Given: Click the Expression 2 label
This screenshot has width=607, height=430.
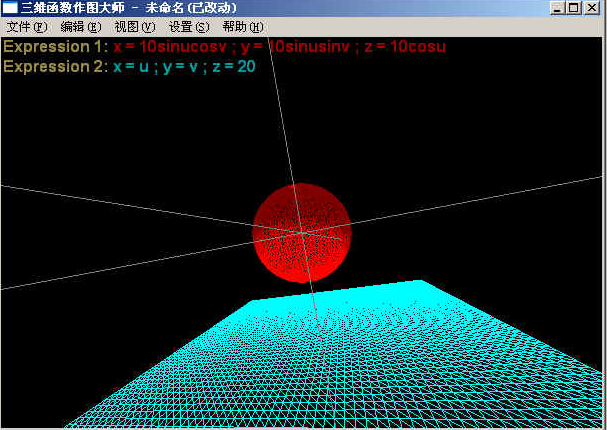Looking at the screenshot, I should pos(56,67).
